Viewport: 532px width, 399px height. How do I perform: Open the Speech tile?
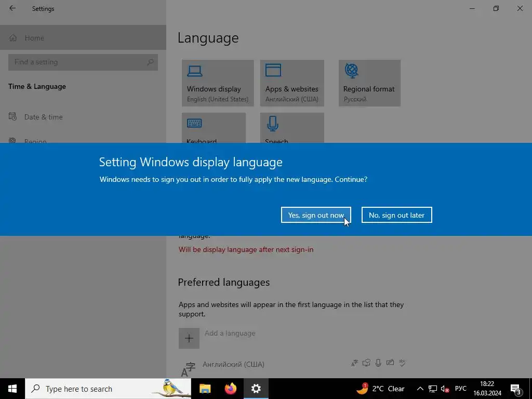[292, 128]
